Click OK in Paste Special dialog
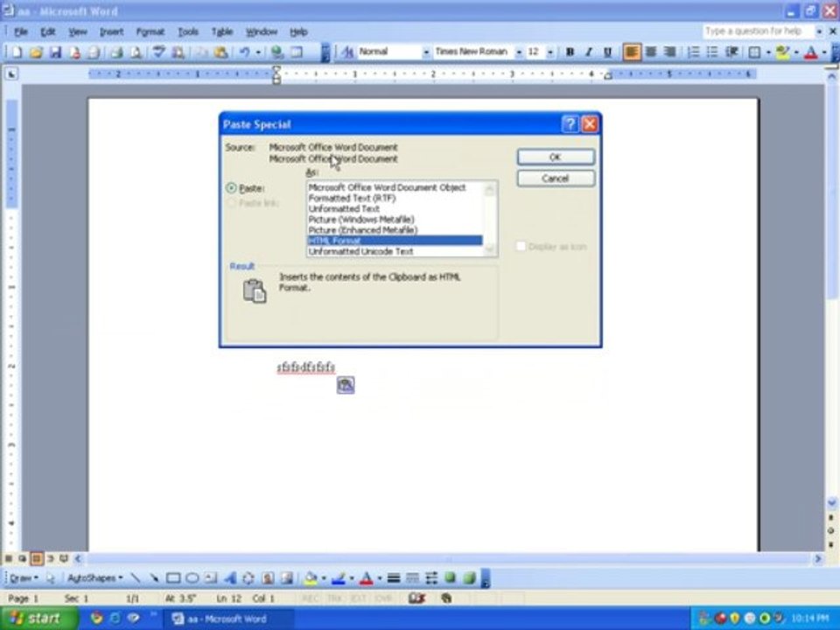The image size is (840, 630). [x=556, y=157]
